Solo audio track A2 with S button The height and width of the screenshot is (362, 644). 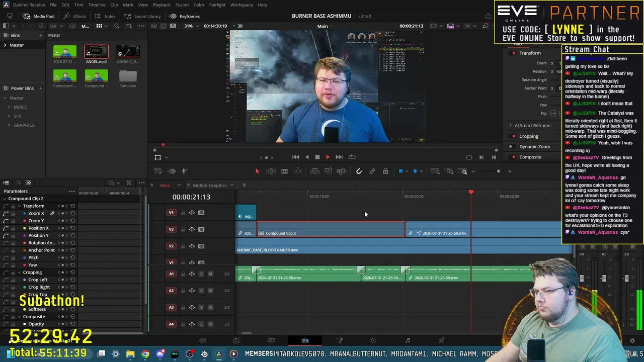tap(201, 291)
